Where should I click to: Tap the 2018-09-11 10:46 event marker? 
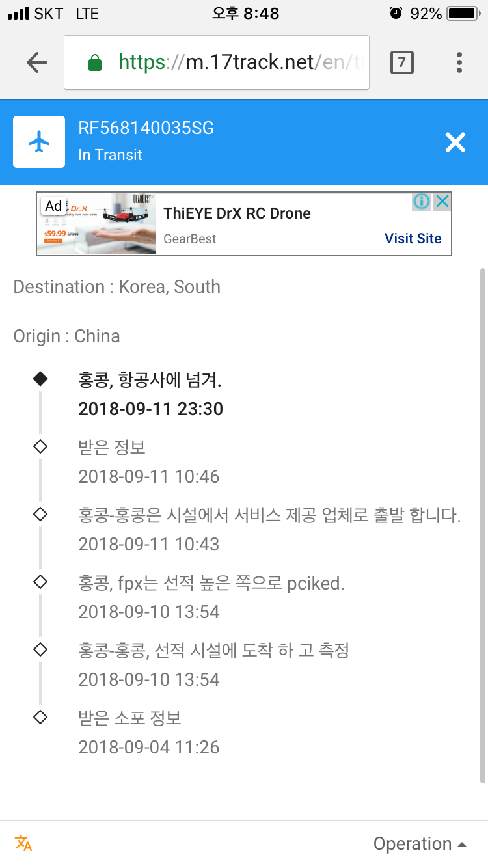(x=40, y=446)
